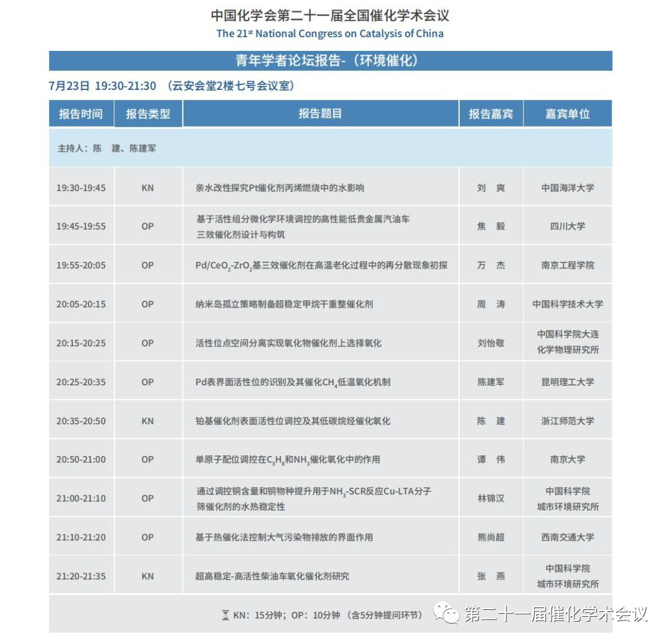Screen dimensions: 670x644
Task: Click speaker name 焦毅
Action: click(491, 226)
